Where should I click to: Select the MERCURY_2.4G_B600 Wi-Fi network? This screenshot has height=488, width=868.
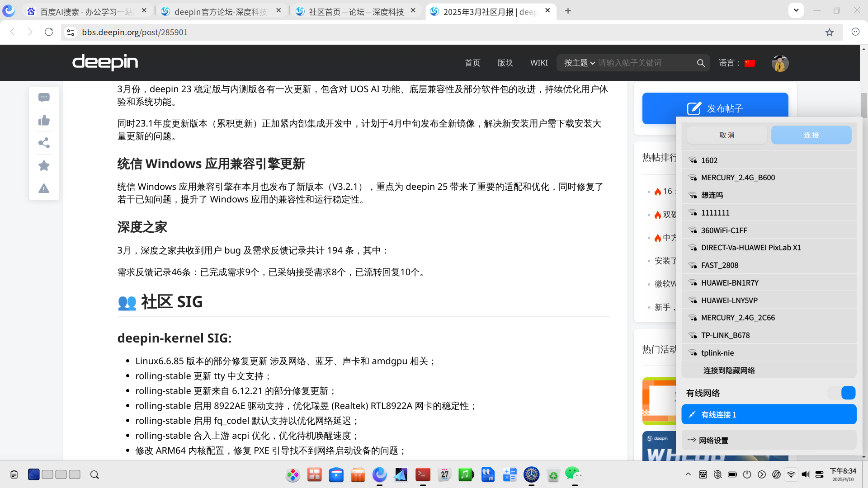pyautogui.click(x=769, y=178)
